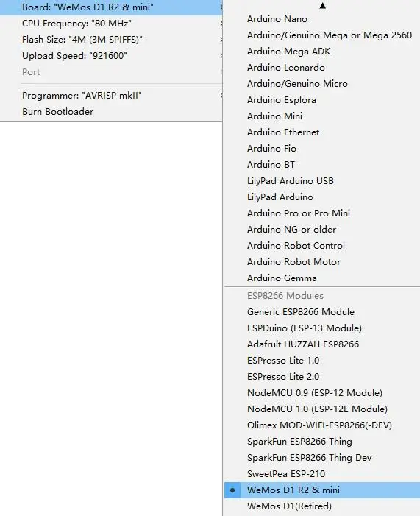Image resolution: width=420 pixels, height=516 pixels.
Task: Select Arduino NG or older
Action: point(322,230)
